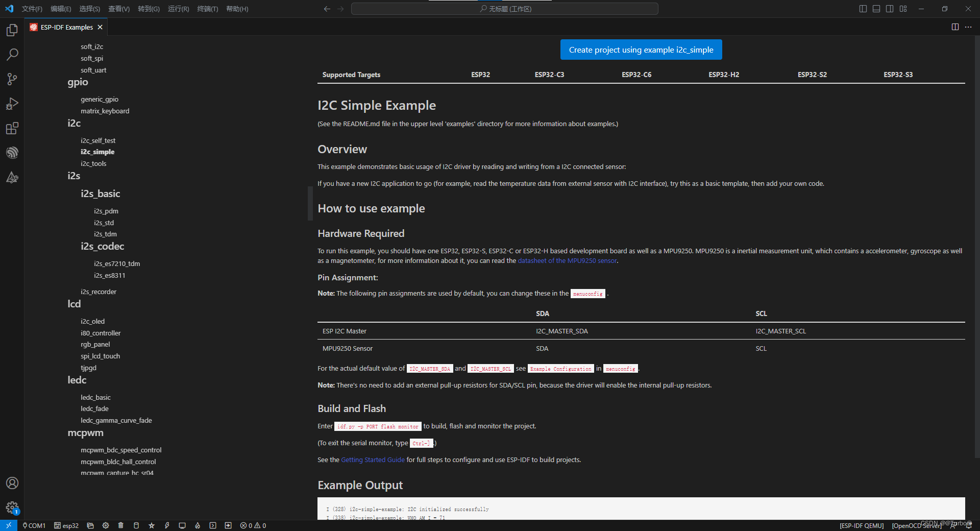
Task: Toggle the bottom panel
Action: point(876,9)
